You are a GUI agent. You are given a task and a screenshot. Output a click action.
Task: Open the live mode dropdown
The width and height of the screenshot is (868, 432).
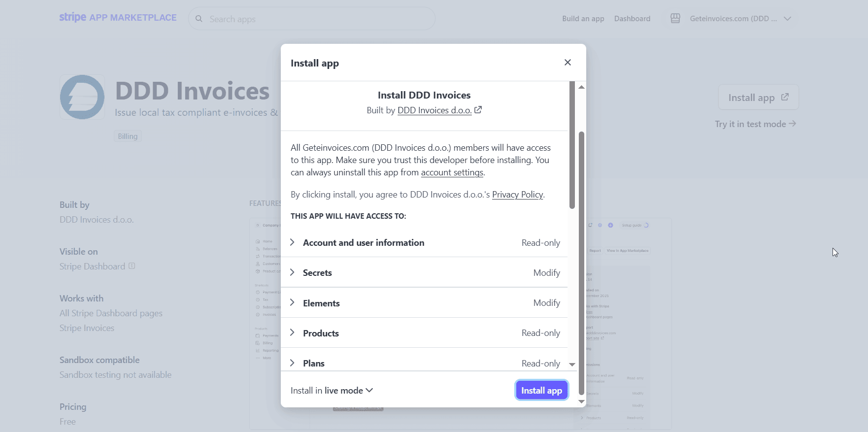click(x=370, y=390)
